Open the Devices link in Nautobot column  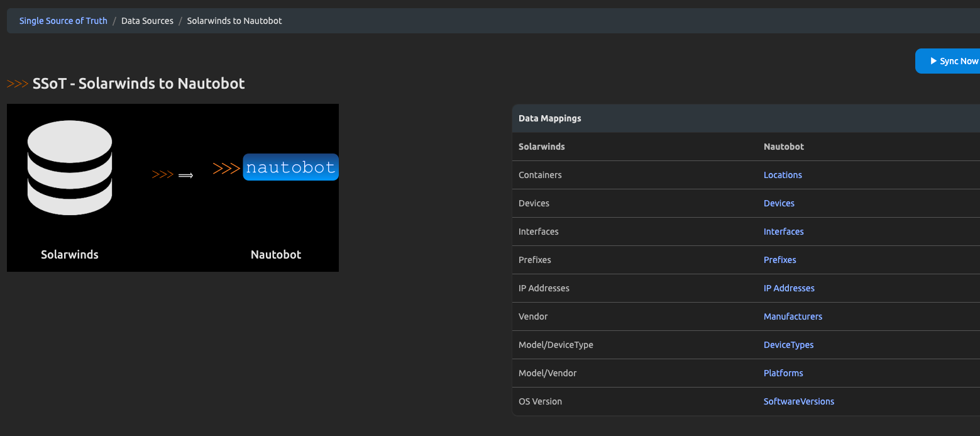point(779,203)
